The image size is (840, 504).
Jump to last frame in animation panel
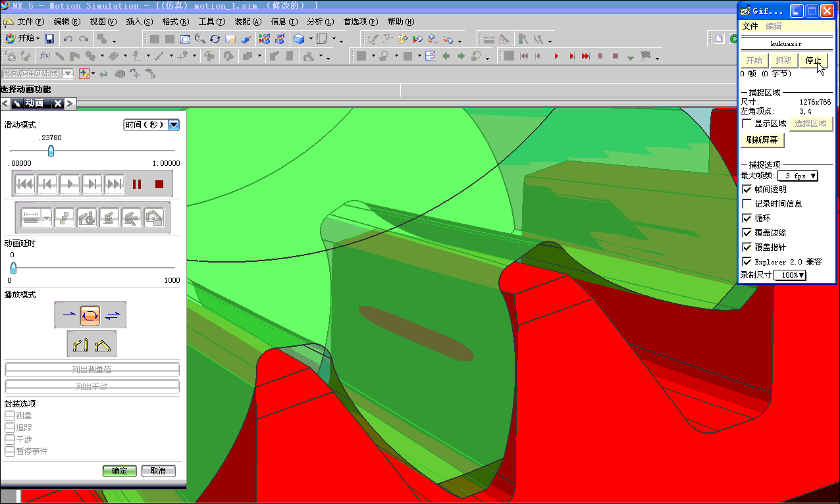tap(115, 184)
